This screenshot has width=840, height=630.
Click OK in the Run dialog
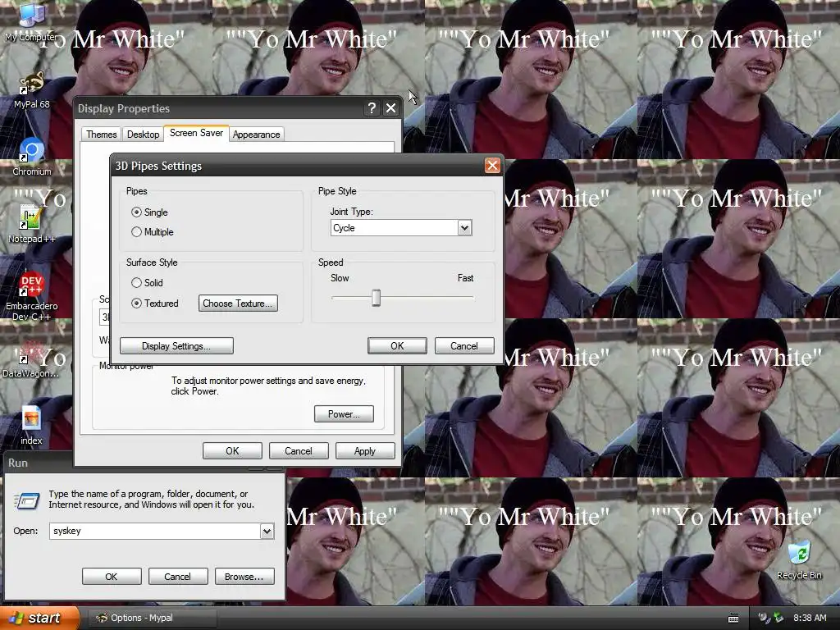(112, 577)
